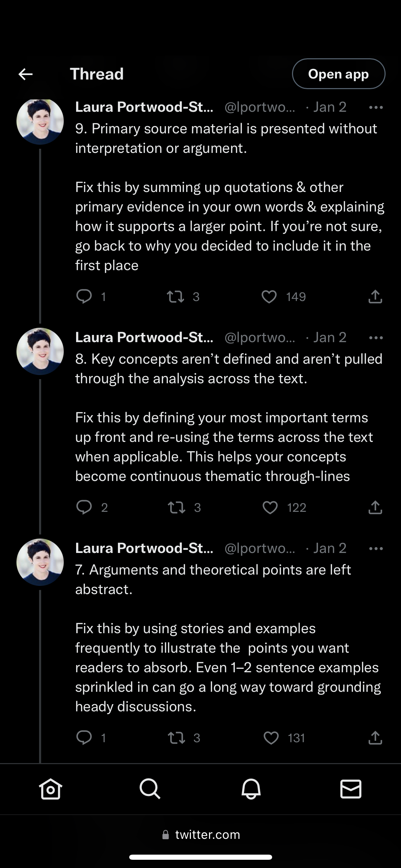Retweet tweet 9 about primary source material
This screenshot has width=401, height=868.
(175, 297)
